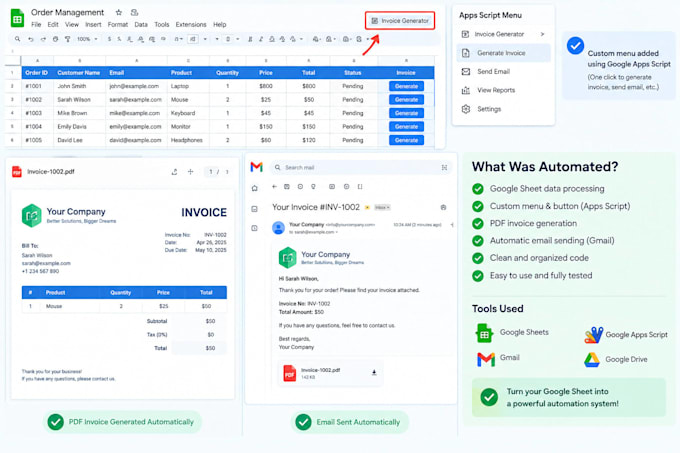The width and height of the screenshot is (680, 453).
Task: Click the PDF file icon beside Invoice-1002.pdf
Action: pos(17,172)
